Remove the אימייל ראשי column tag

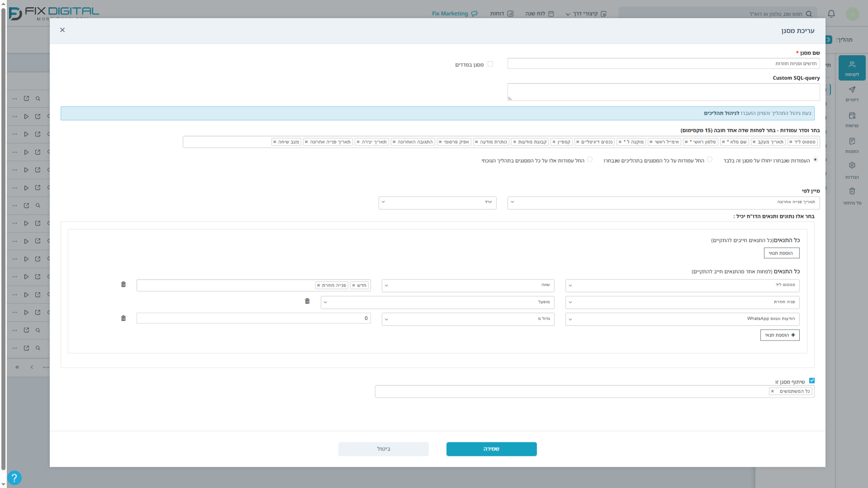[651, 142]
